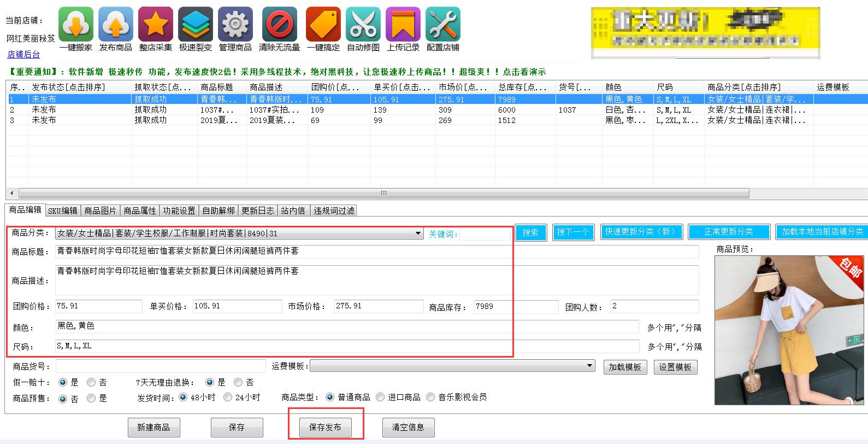This screenshot has height=444, width=868.
Task: Open 配置店铺 tools icon
Action: coord(443,24)
